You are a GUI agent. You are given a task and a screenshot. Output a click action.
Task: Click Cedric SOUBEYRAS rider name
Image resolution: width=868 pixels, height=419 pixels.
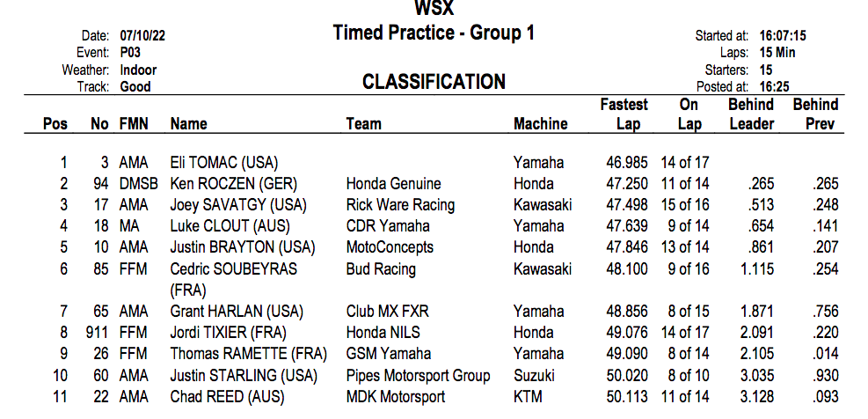(234, 269)
